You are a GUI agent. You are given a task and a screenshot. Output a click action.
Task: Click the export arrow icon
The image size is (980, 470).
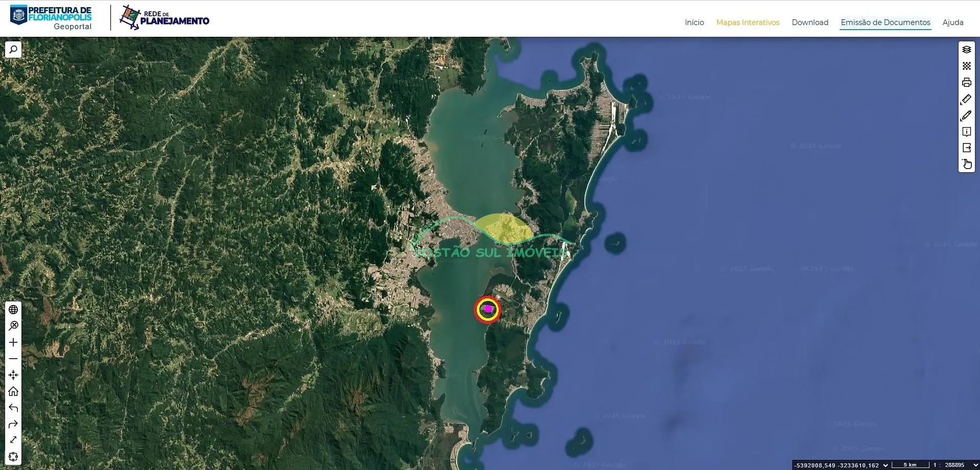click(966, 148)
